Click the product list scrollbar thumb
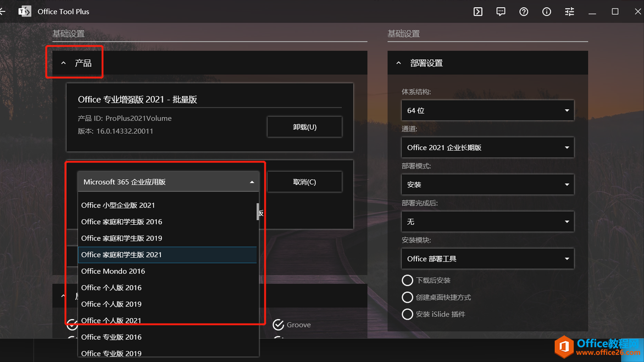The image size is (644, 362). 258,211
